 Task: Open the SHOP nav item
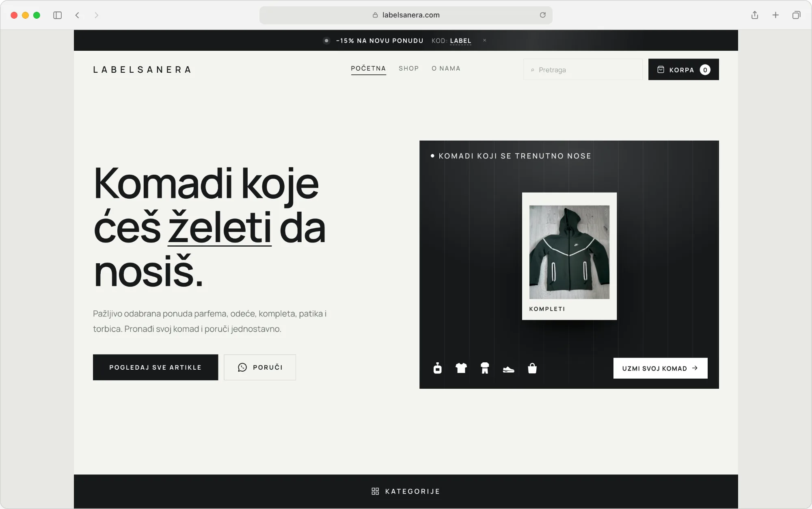[x=408, y=68]
